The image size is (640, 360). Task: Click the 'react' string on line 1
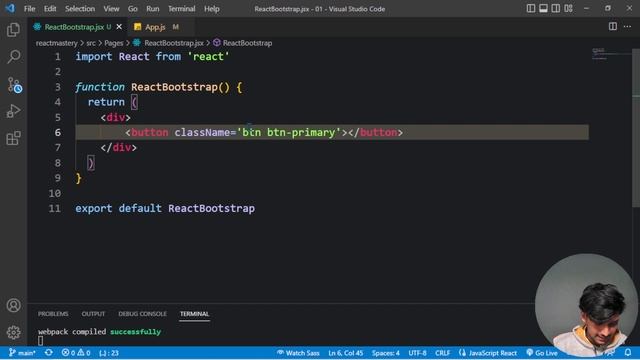pyautogui.click(x=208, y=56)
